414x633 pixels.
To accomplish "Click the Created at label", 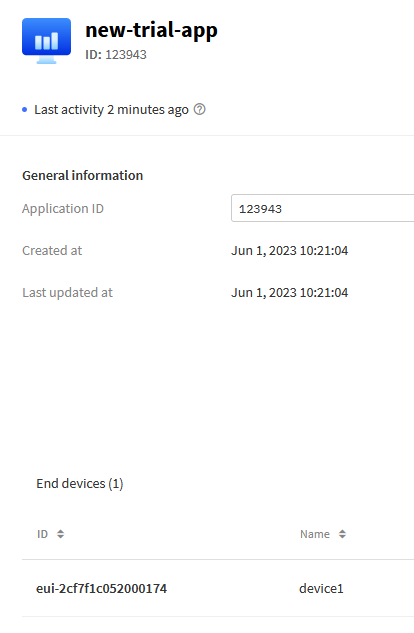I will pyautogui.click(x=52, y=250).
